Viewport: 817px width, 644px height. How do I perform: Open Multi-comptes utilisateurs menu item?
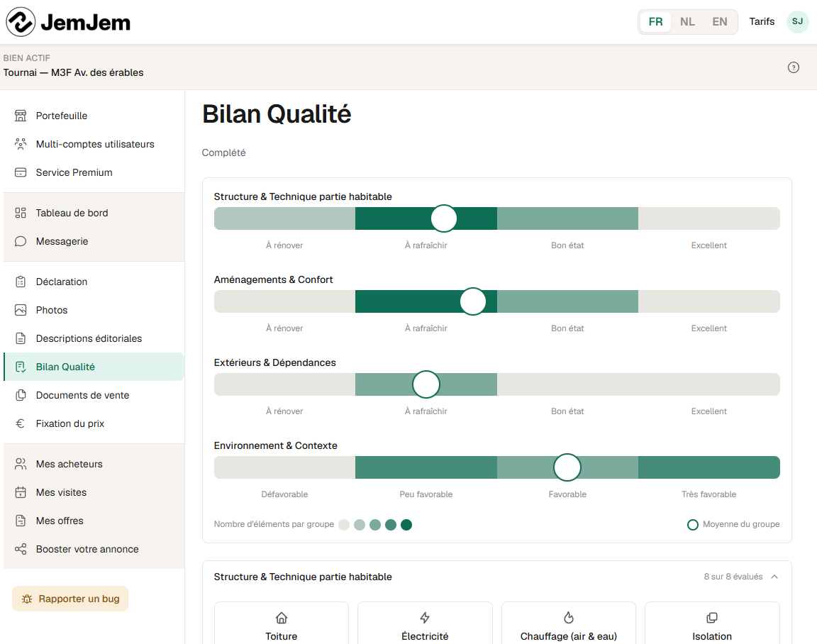[94, 144]
